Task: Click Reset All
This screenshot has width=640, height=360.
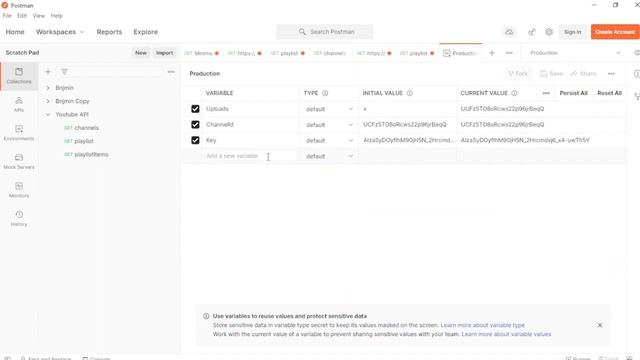Action: pos(609,93)
